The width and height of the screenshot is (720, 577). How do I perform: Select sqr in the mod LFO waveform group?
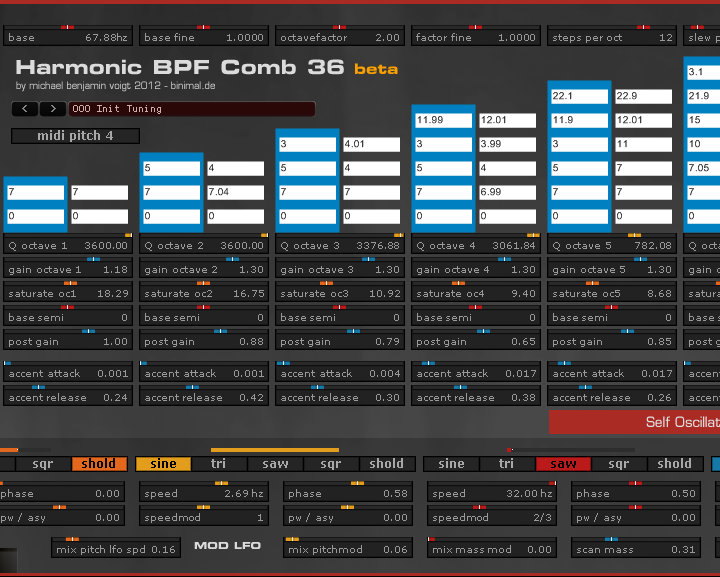(331, 464)
